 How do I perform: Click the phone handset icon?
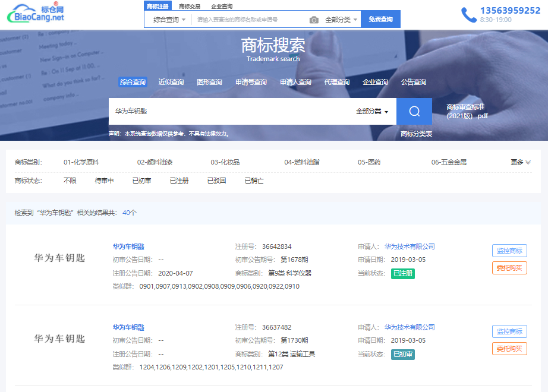tap(469, 15)
